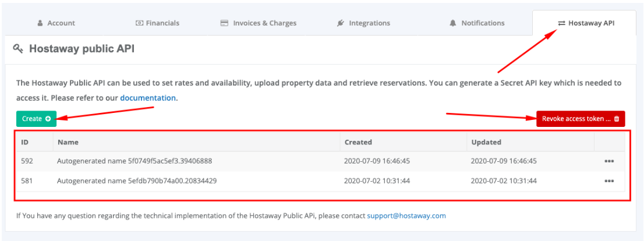Select the ID cell 592

[x=27, y=161]
